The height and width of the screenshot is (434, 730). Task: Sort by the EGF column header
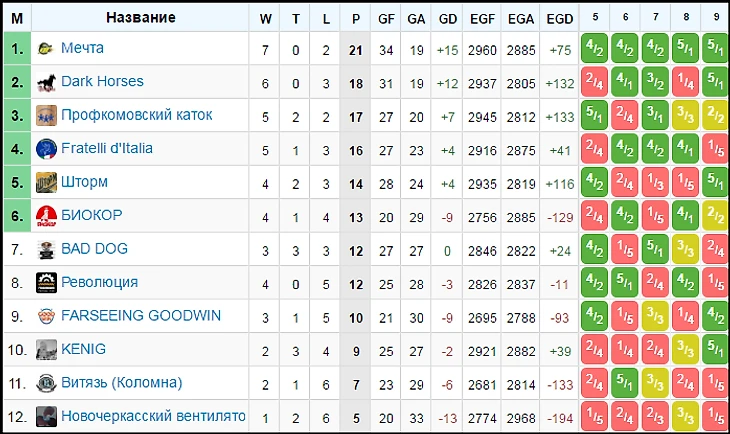click(x=482, y=19)
